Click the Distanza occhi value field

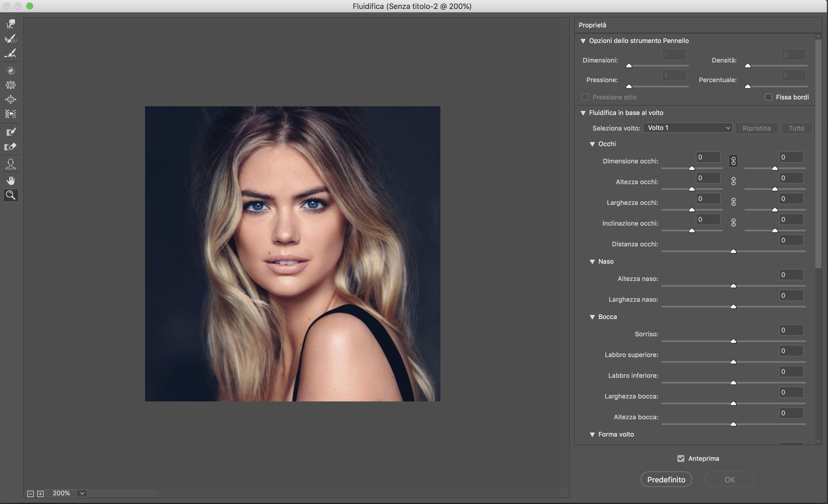pyautogui.click(x=791, y=240)
